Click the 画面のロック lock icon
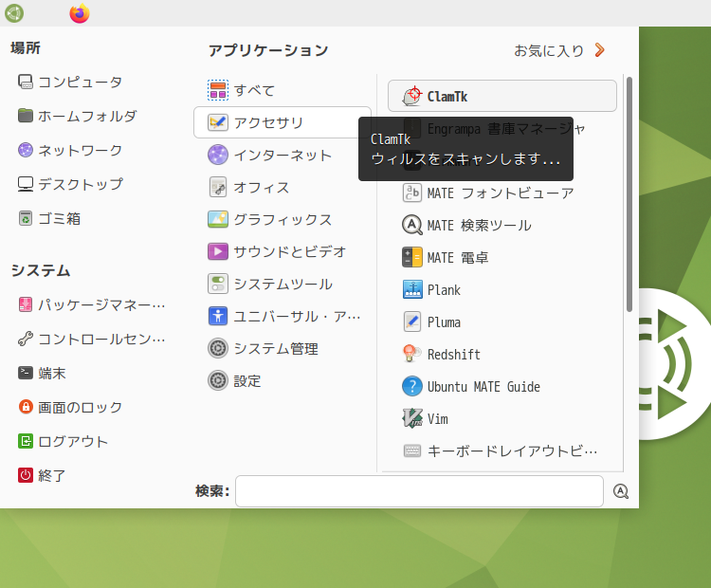 (26, 407)
